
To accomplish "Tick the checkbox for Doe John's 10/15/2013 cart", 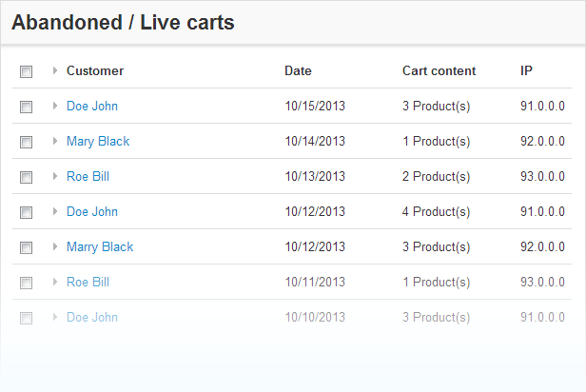I will pyautogui.click(x=27, y=107).
